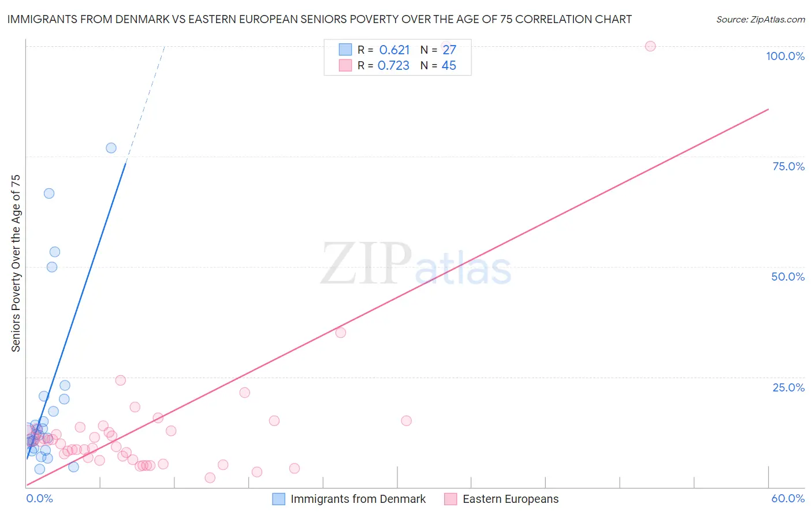This screenshot has height=515, width=812.
Task: Click the 60.0% x-axis label
Action: coord(788,498)
